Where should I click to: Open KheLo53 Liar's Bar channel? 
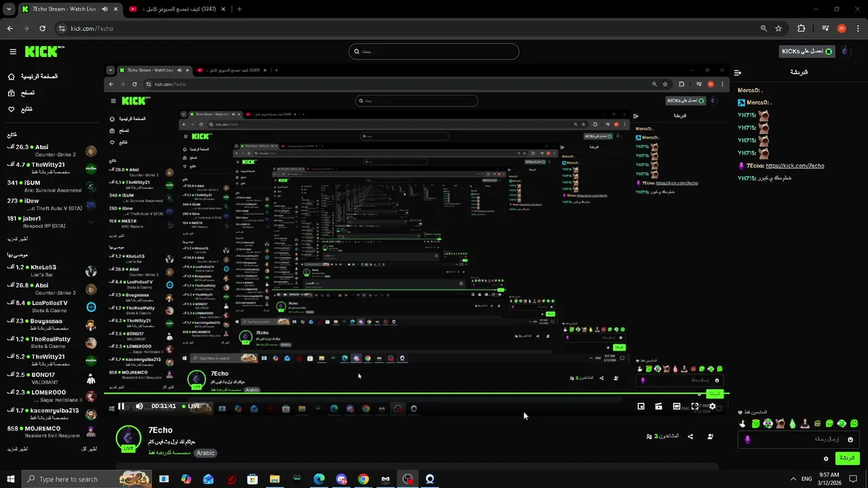coord(52,271)
